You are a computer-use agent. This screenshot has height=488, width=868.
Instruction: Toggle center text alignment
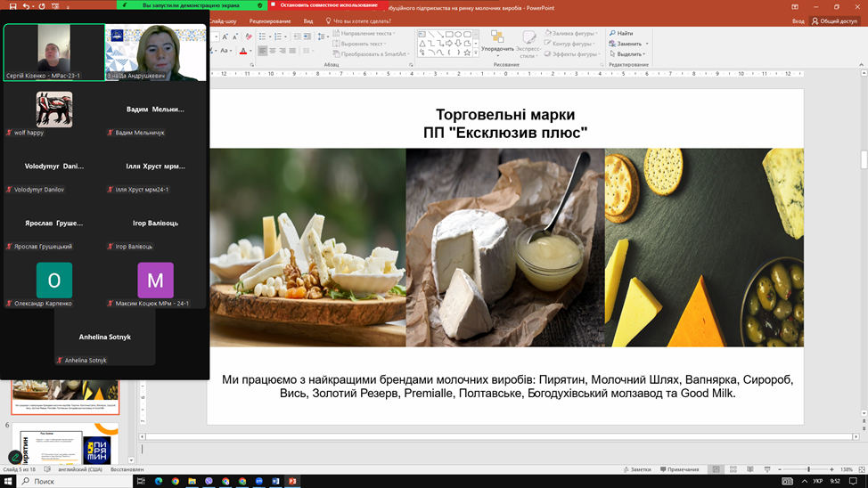273,51
